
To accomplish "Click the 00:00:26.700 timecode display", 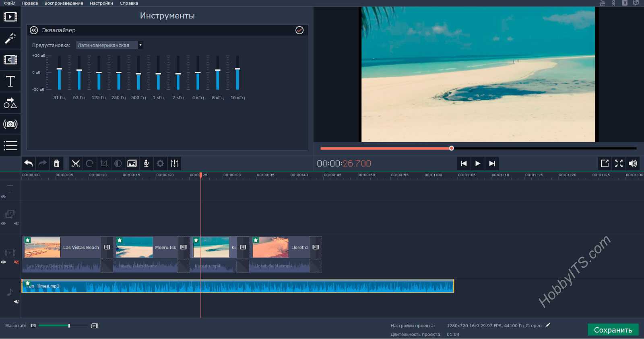I will coord(344,163).
